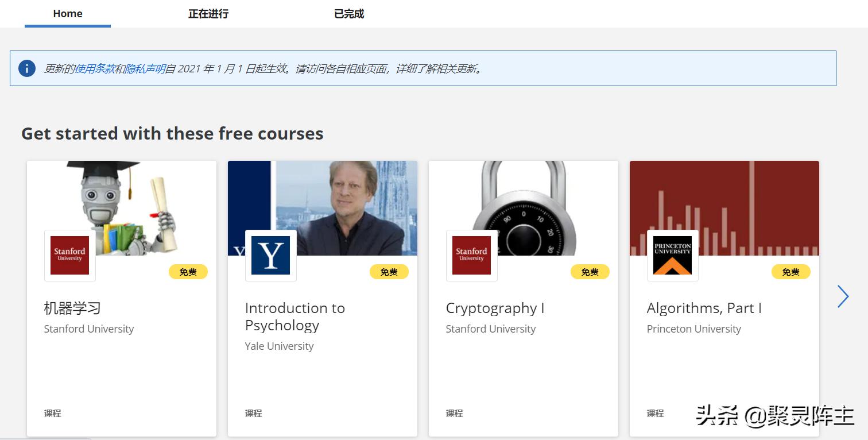Click the Princeton University logo icon
868x440 pixels.
pos(673,255)
